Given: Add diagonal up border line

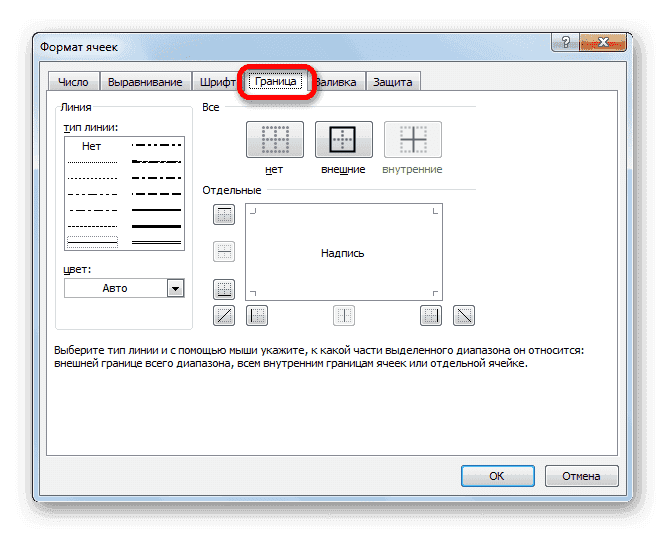Looking at the screenshot, I should pyautogui.click(x=224, y=316).
